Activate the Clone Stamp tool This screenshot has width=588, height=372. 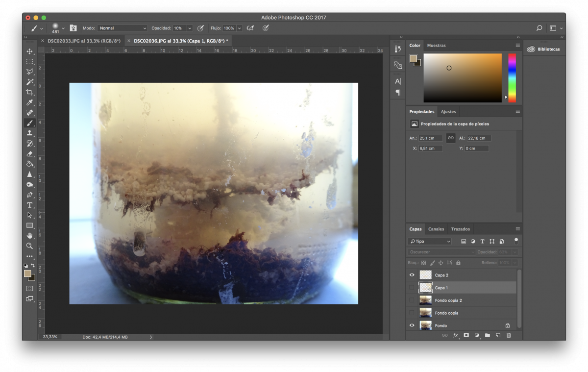29,133
